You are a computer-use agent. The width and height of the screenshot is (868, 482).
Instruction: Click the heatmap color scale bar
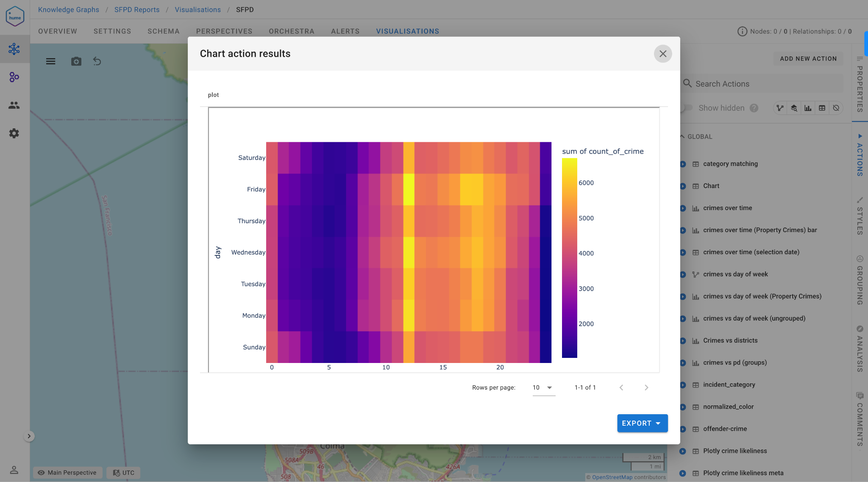(x=569, y=258)
